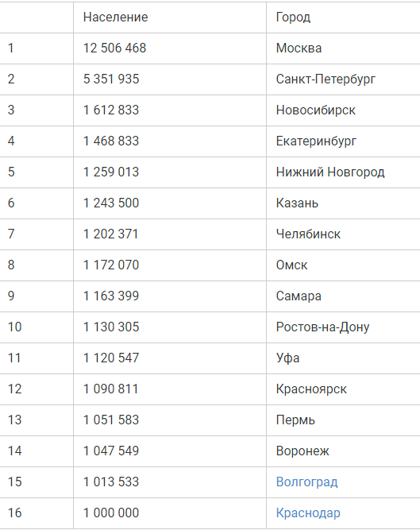The height and width of the screenshot is (530, 420).
Task: Click the Екатеринбург city name
Action: pyautogui.click(x=316, y=141)
